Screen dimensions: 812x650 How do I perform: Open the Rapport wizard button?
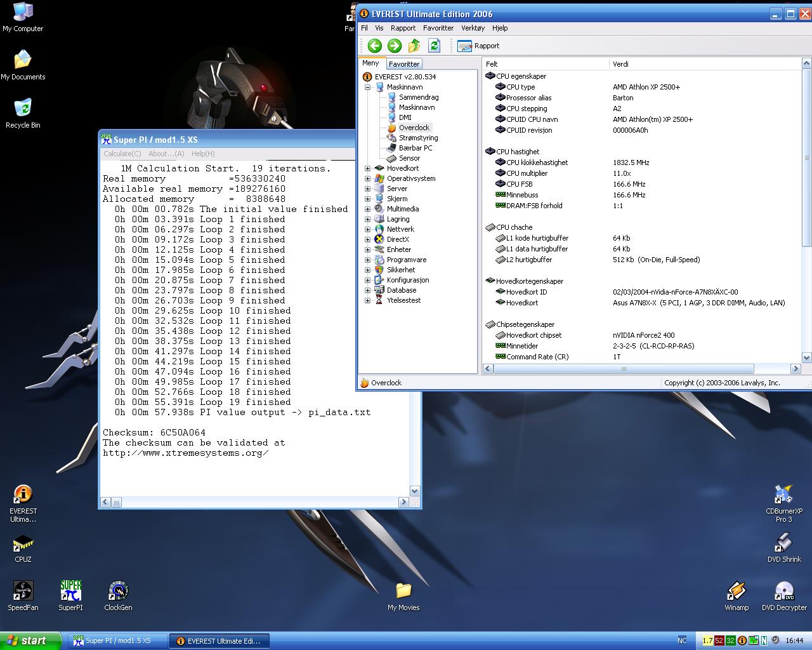pyautogui.click(x=478, y=46)
